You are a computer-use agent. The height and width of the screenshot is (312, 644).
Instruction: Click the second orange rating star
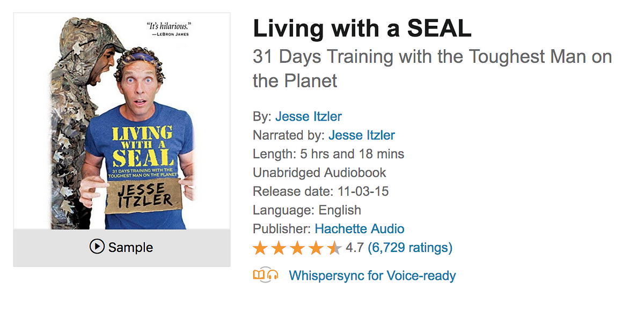pos(279,248)
